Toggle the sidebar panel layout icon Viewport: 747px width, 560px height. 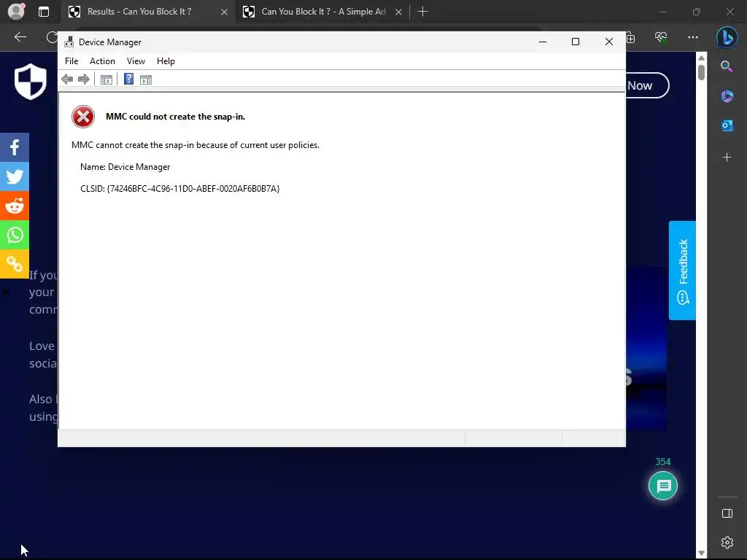[727, 513]
